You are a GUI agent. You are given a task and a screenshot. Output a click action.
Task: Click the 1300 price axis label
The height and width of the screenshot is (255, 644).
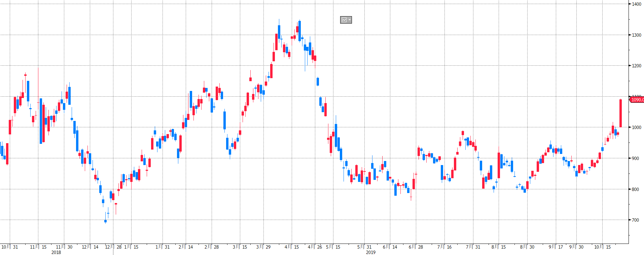(x=636, y=35)
